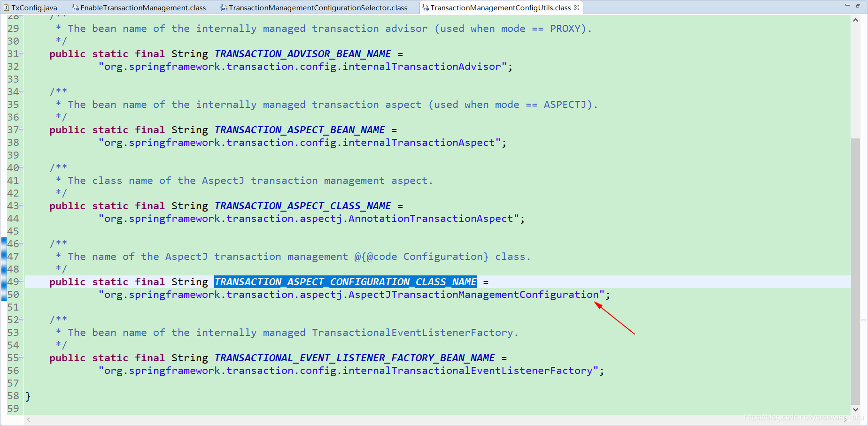Click the closing brace on line 58
This screenshot has width=868, height=426.
click(28, 396)
